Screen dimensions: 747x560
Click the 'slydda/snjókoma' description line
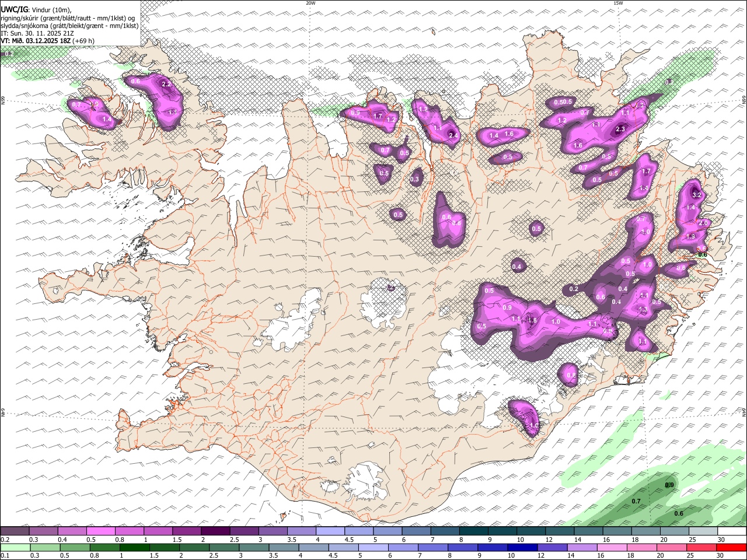click(69, 26)
